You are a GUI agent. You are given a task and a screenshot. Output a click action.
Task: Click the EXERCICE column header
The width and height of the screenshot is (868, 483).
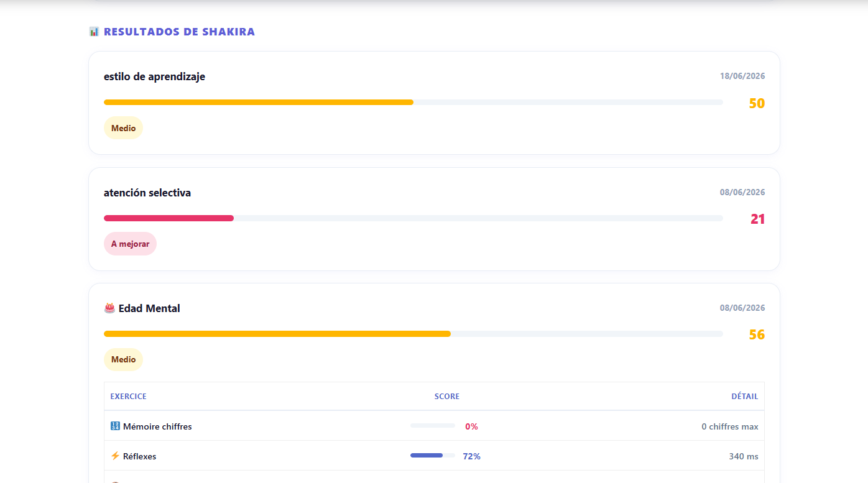pos(128,397)
